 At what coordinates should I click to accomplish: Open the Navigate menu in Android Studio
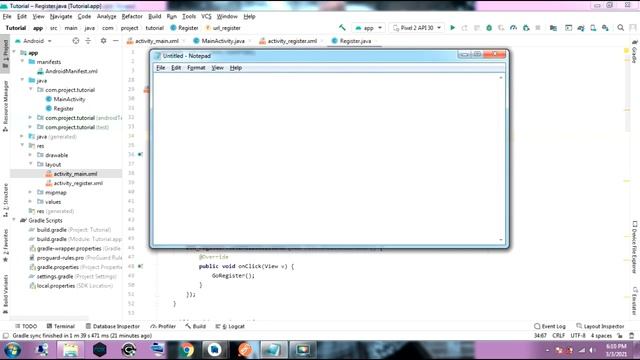click(x=61, y=16)
